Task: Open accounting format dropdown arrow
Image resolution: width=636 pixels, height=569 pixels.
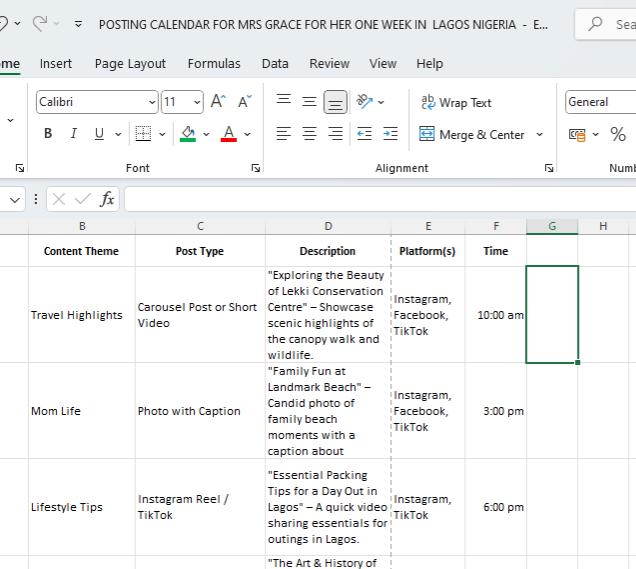Action: [595, 134]
